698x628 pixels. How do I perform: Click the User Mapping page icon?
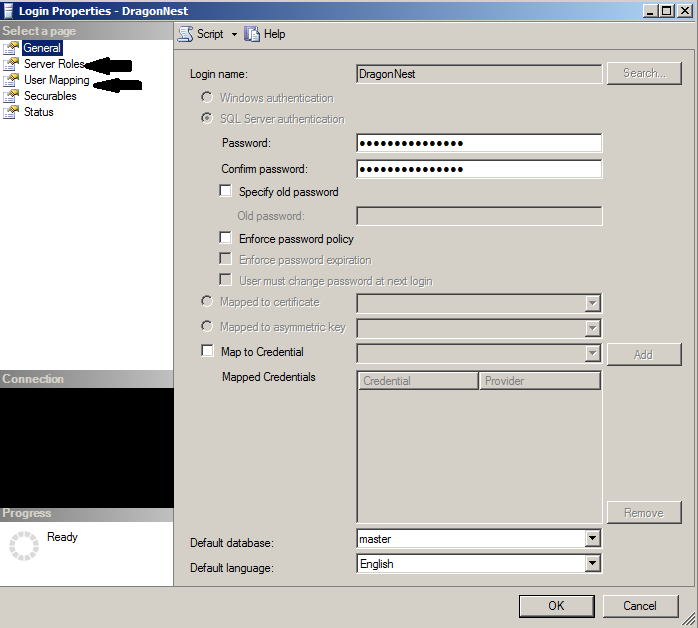pyautogui.click(x=11, y=80)
